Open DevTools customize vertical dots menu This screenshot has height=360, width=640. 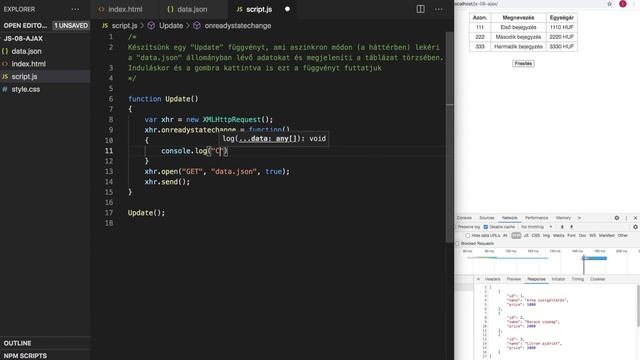tap(626, 218)
